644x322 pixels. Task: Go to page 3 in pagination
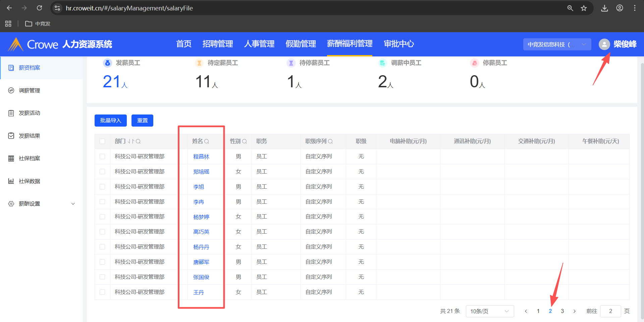tap(562, 311)
